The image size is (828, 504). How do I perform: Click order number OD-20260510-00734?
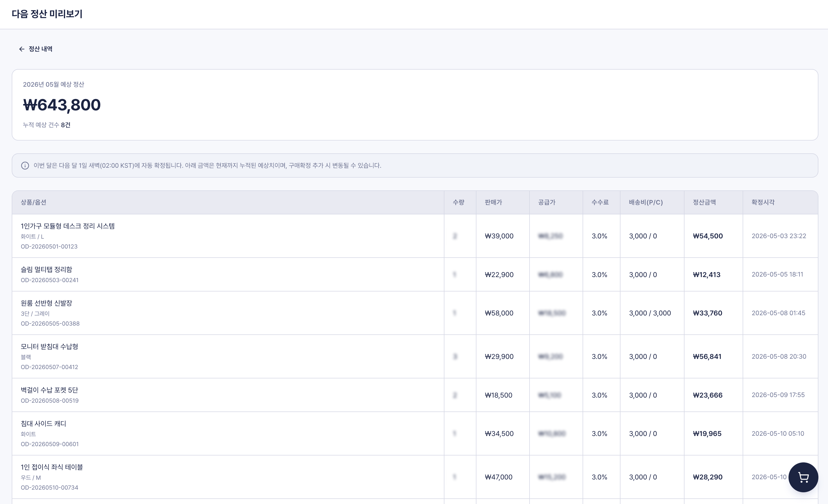click(x=49, y=487)
